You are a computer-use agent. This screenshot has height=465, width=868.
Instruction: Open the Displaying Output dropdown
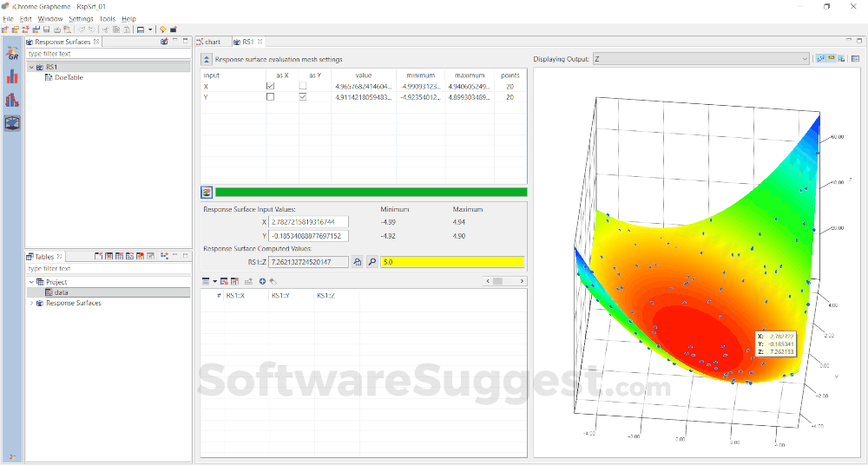tap(701, 59)
